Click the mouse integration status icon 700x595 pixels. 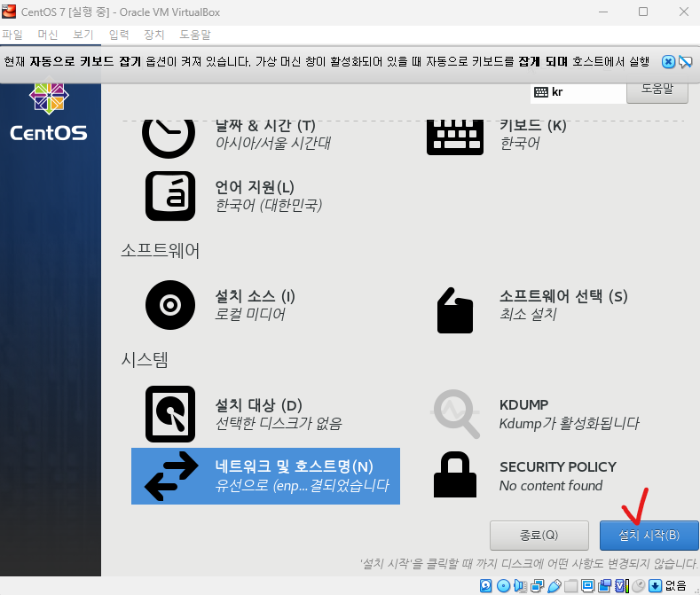[x=639, y=585]
